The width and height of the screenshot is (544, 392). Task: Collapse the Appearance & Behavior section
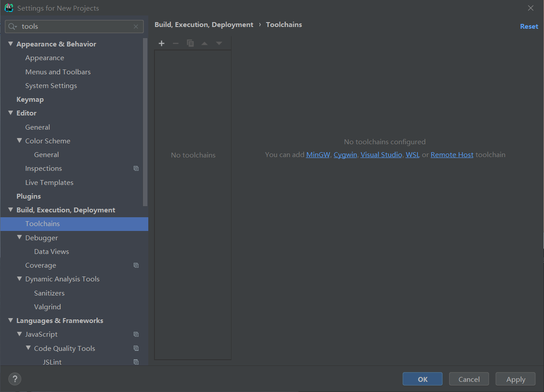tap(11, 44)
